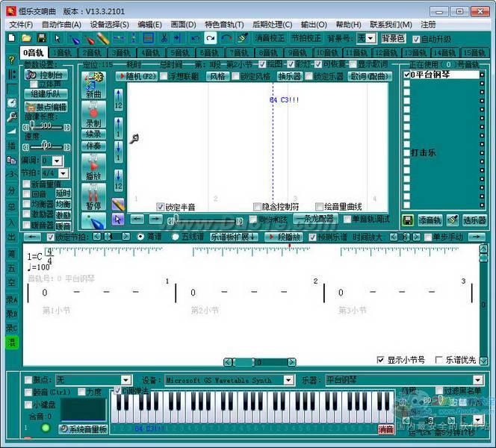496x448 pixels.
Task: Click the open folder toolbar icon
Action: (x=27, y=38)
